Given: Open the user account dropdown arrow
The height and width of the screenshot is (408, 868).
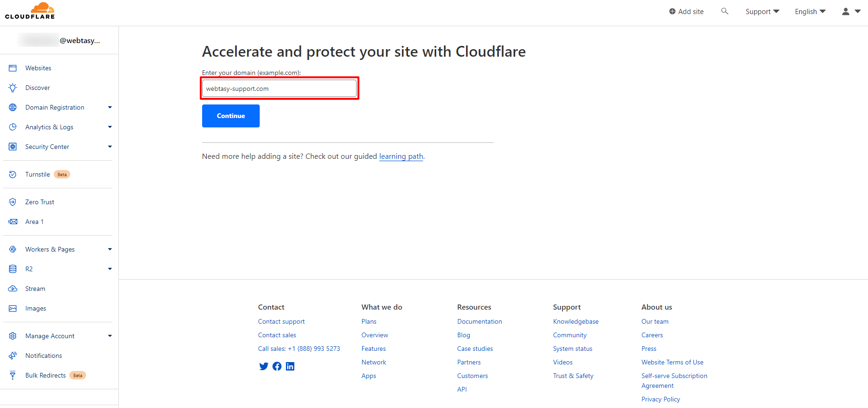Looking at the screenshot, I should coord(857,11).
